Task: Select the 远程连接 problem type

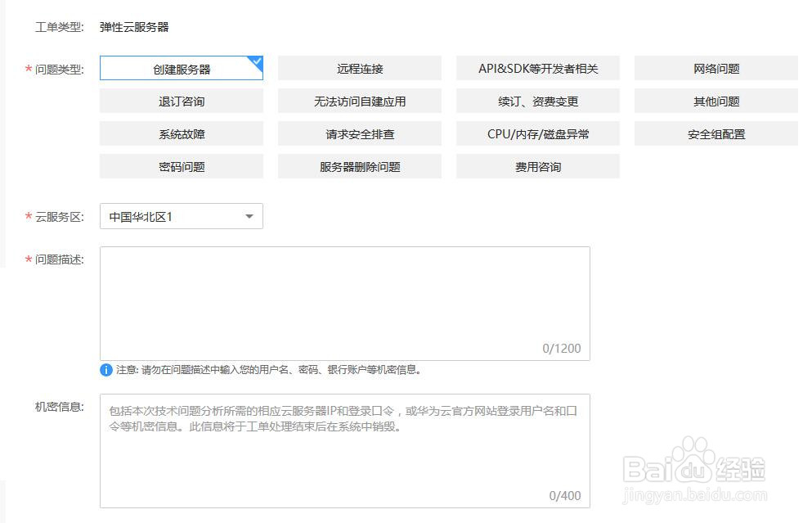Action: point(360,69)
